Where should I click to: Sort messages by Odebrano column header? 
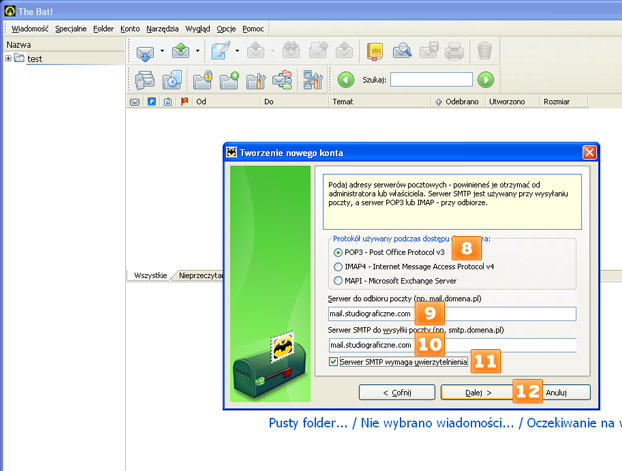[x=458, y=102]
